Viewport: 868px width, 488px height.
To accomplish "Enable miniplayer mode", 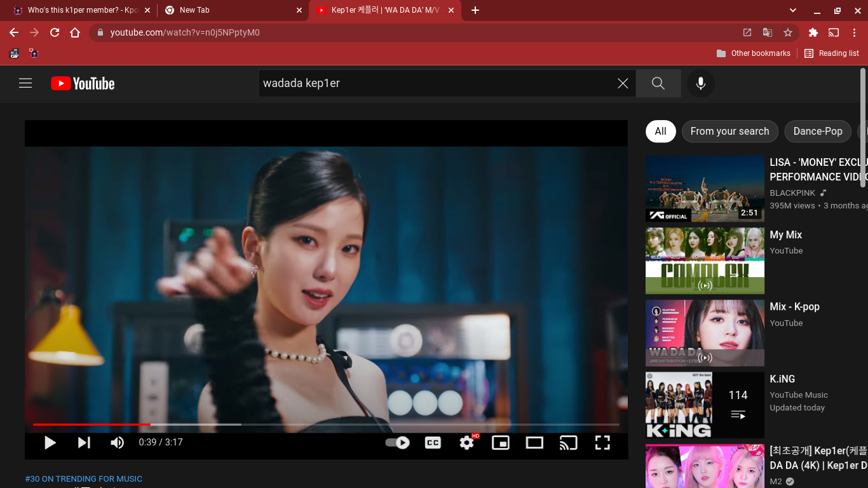I will (501, 442).
